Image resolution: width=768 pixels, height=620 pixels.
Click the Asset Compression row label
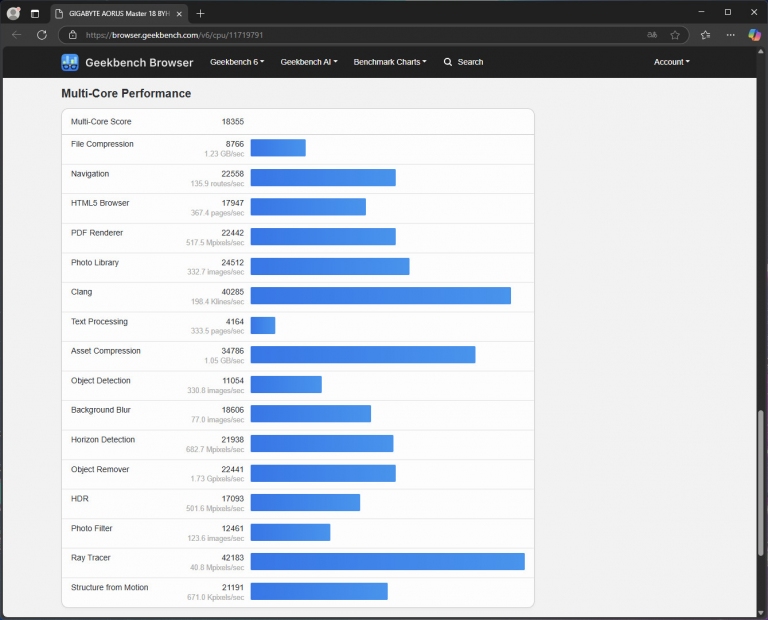point(106,351)
